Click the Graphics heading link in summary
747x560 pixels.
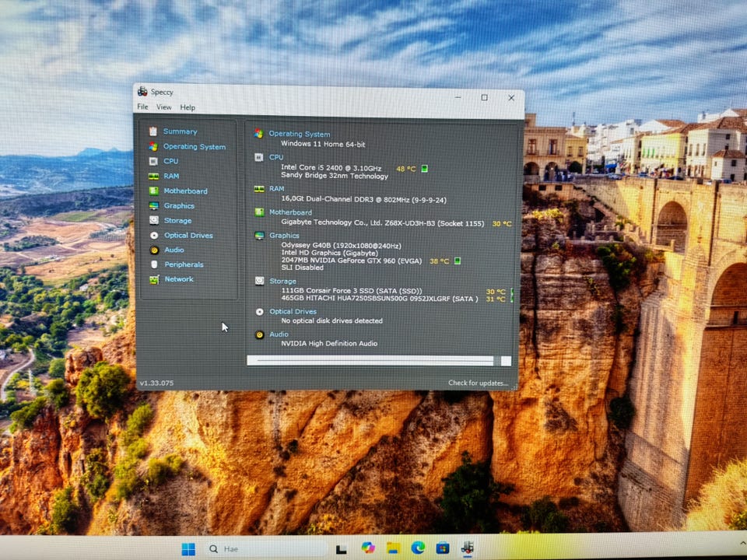[x=284, y=235]
